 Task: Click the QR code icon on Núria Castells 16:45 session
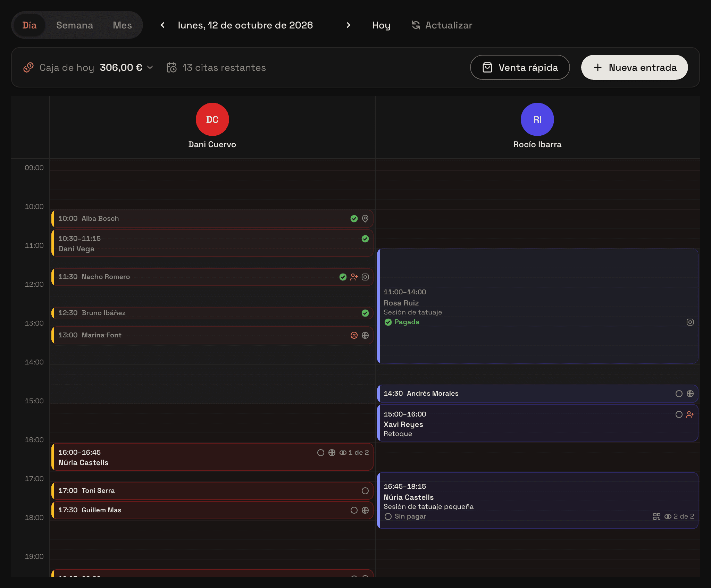[x=657, y=516]
